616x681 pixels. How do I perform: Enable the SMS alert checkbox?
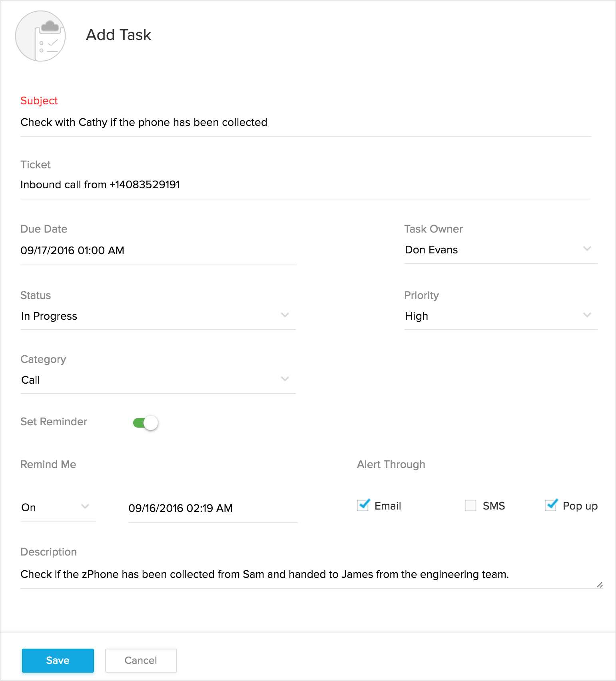coord(470,506)
